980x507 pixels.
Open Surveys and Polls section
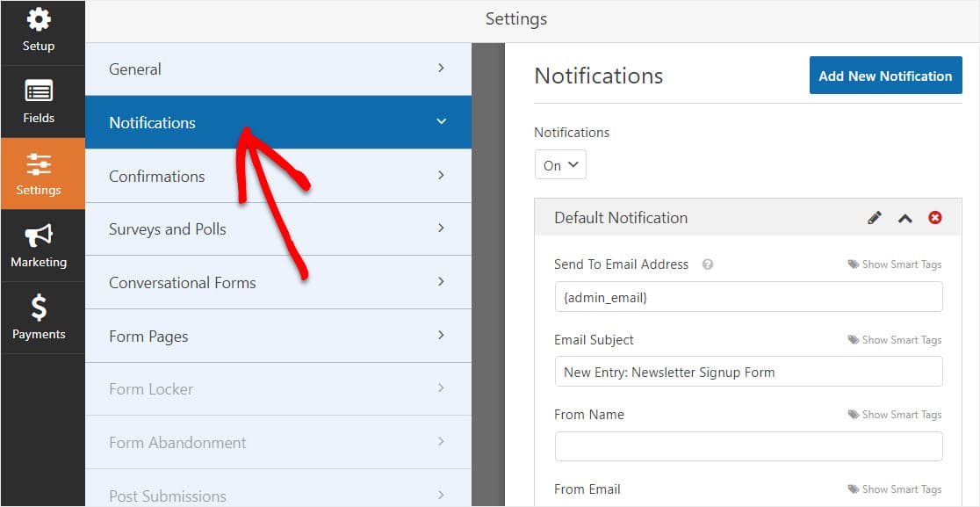[278, 228]
